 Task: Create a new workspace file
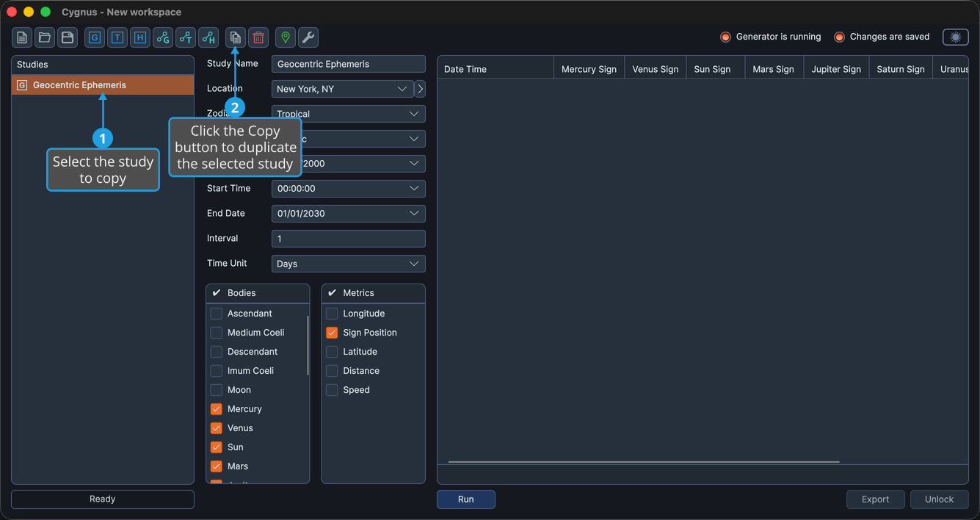tap(22, 37)
